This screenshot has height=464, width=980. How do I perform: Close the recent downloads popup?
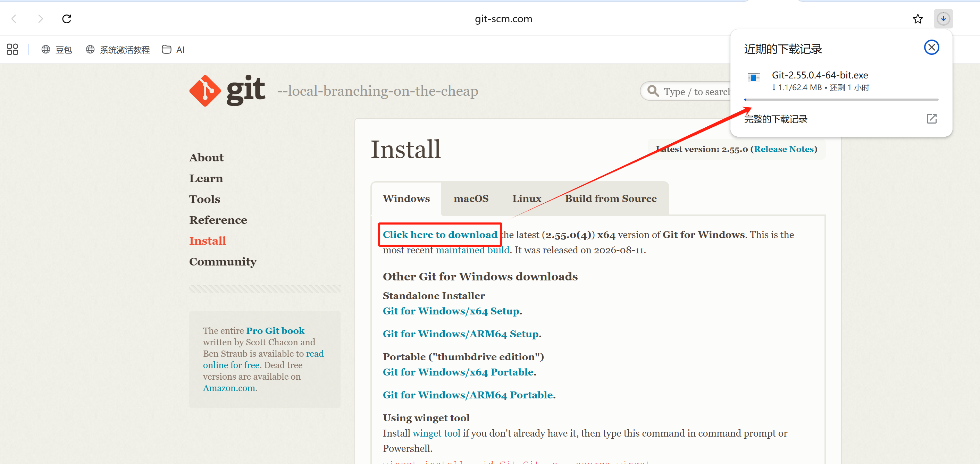coord(931,47)
